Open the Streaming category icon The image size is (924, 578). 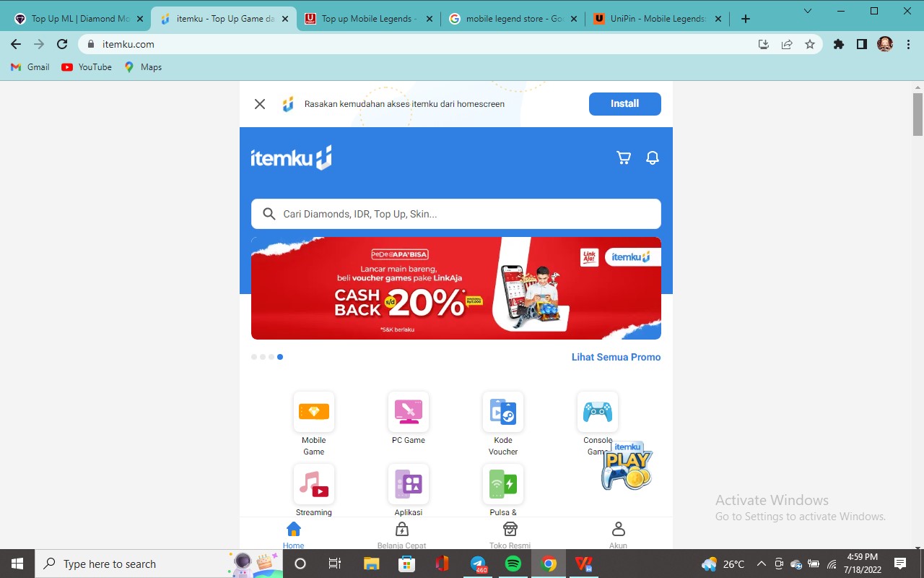click(x=313, y=484)
